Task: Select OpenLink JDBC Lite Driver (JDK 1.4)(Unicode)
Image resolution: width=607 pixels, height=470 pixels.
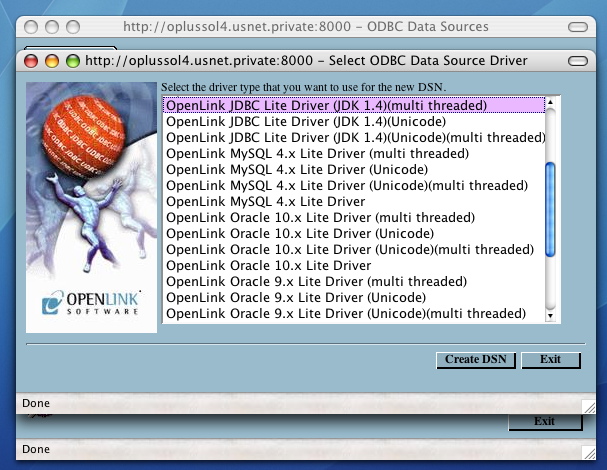Action: [x=306, y=121]
